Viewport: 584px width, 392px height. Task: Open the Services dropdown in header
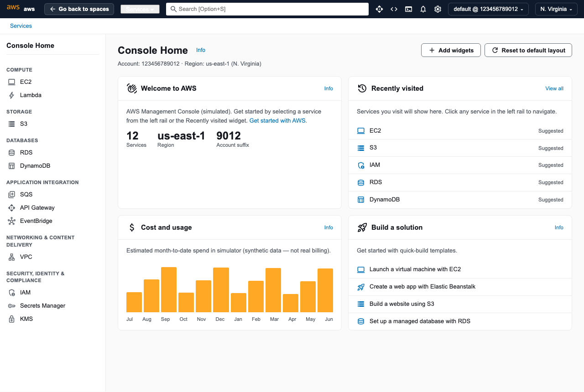140,9
